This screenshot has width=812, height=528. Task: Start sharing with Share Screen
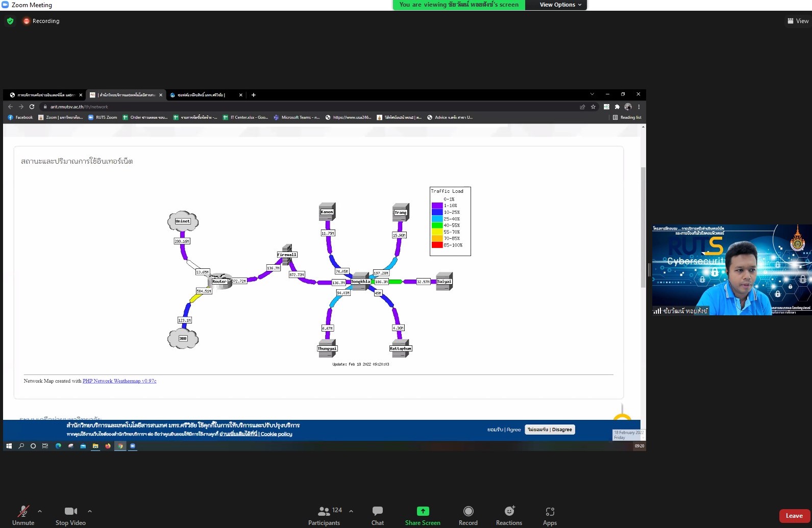coord(423,515)
